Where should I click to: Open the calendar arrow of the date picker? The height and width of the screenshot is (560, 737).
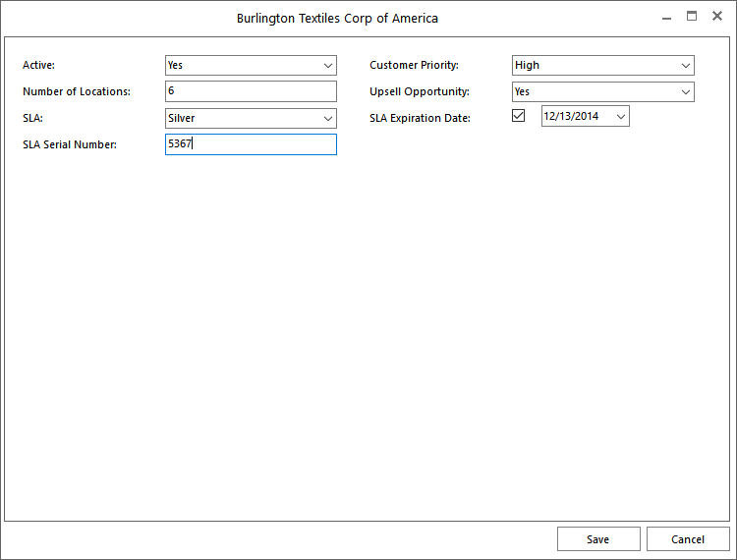[x=620, y=117]
